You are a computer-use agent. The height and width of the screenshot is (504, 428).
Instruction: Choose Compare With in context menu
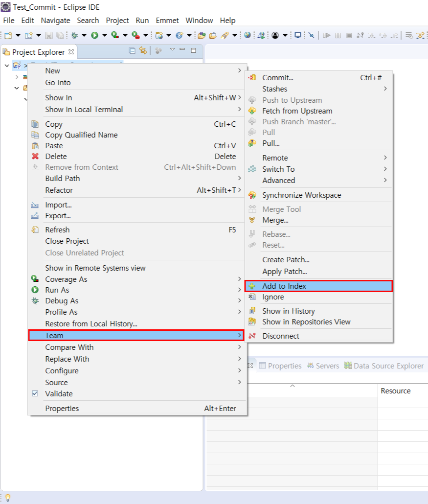pyautogui.click(x=137, y=347)
